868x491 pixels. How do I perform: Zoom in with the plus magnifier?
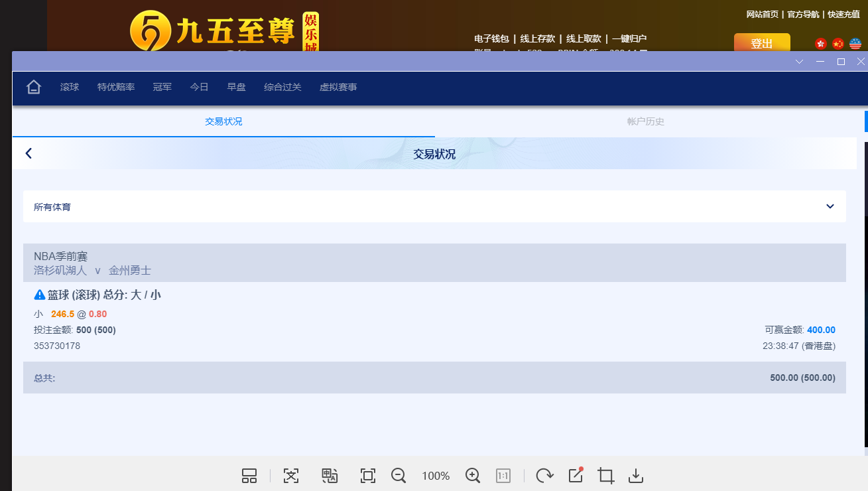tap(473, 476)
